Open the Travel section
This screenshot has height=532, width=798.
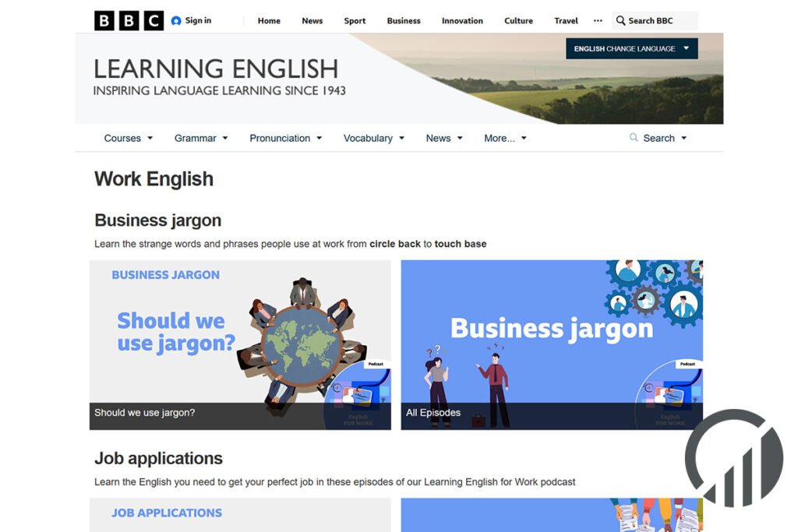[x=566, y=21]
